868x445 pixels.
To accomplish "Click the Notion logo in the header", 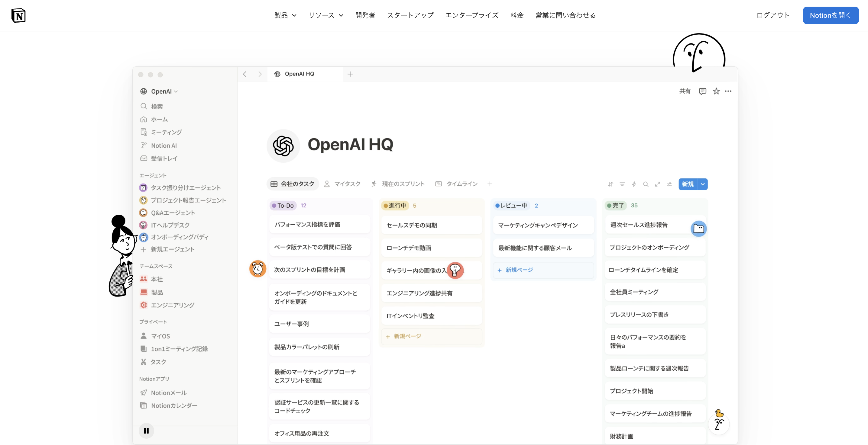I will [x=18, y=15].
